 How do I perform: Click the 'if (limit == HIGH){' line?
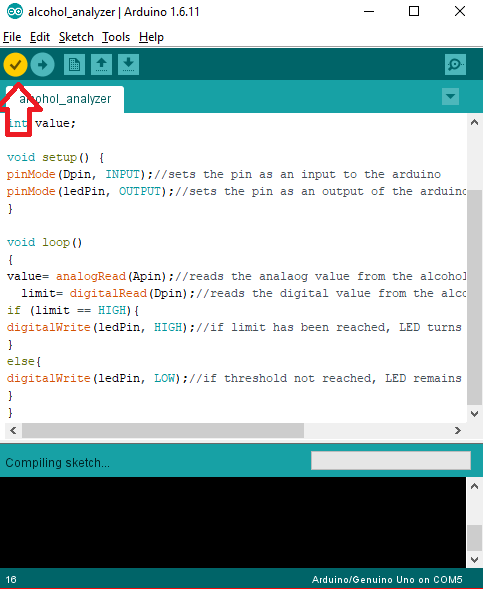tap(73, 311)
